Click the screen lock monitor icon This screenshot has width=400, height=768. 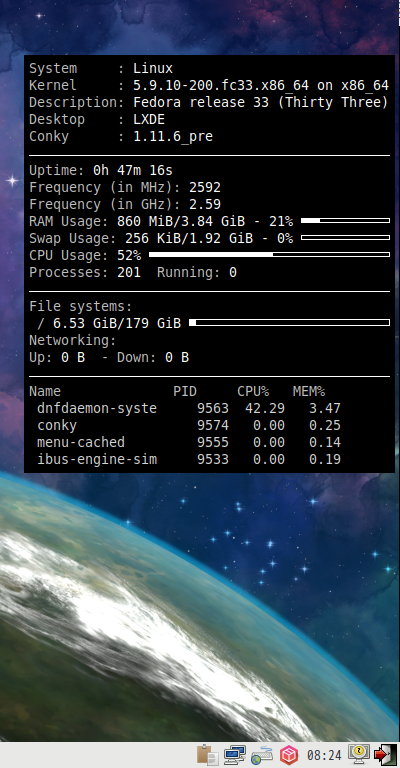point(358,754)
